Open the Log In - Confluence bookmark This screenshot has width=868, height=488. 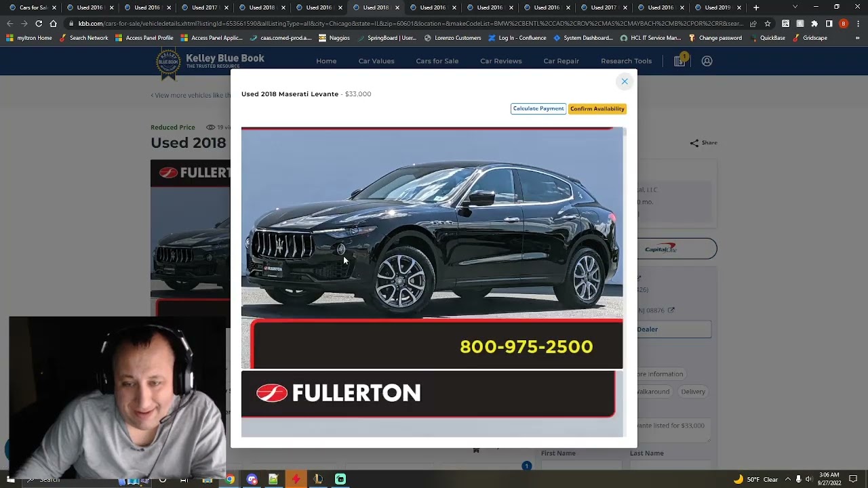[517, 38]
